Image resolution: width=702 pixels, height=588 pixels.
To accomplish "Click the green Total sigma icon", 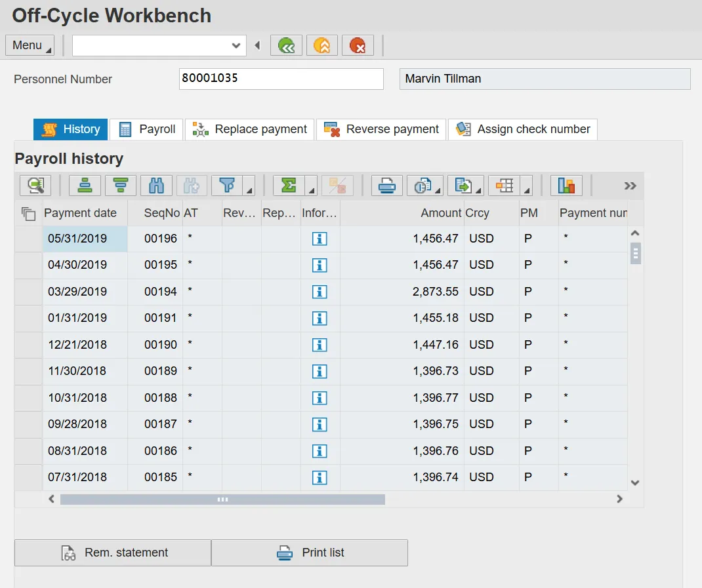I will coord(289,186).
